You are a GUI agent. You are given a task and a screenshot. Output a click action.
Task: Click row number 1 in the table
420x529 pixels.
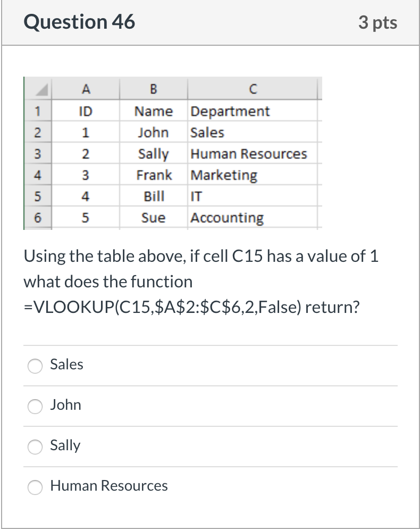[x=37, y=111]
